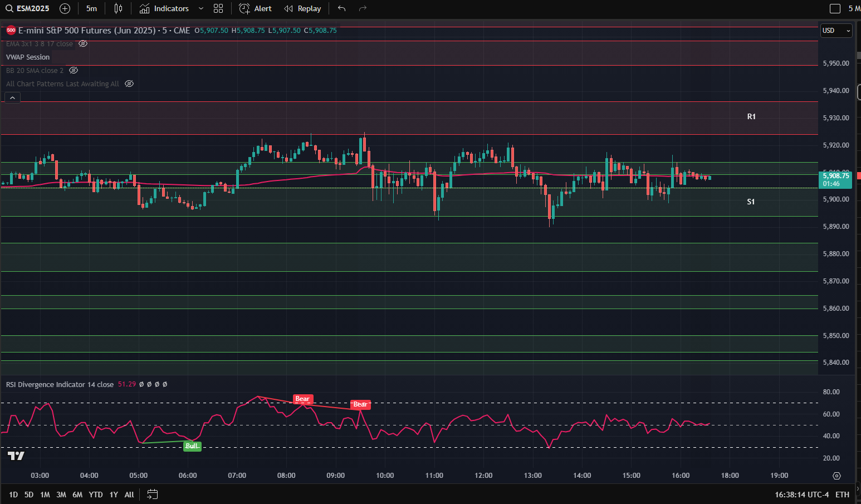Open the Indicators dialog
Viewport: 861px width, 504px height.
point(164,8)
